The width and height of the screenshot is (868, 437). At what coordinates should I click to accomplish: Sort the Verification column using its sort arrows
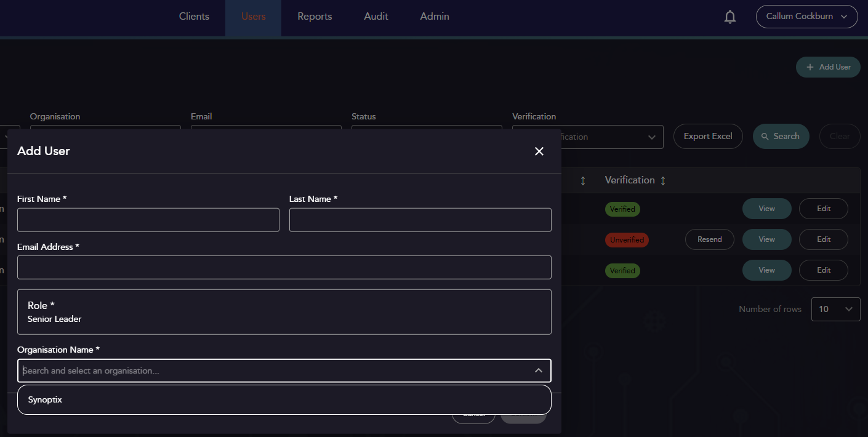coord(663,180)
